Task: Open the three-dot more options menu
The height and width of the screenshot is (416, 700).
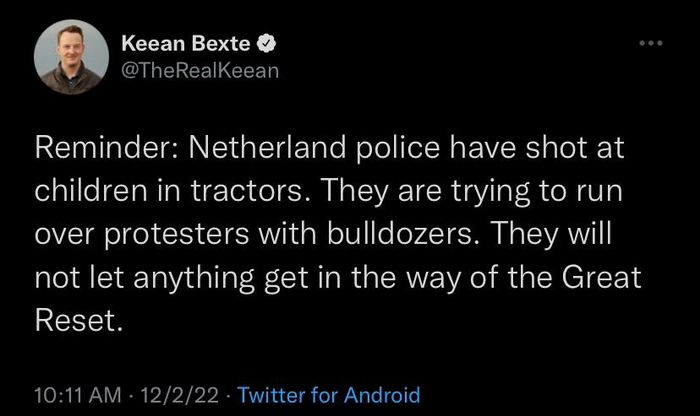Action: (x=653, y=44)
